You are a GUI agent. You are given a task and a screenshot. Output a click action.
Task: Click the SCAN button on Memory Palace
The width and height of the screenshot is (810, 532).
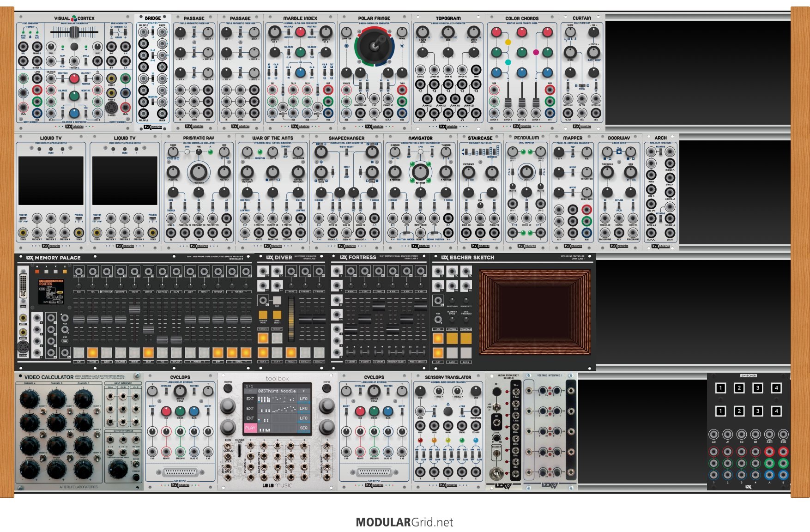[x=148, y=353]
